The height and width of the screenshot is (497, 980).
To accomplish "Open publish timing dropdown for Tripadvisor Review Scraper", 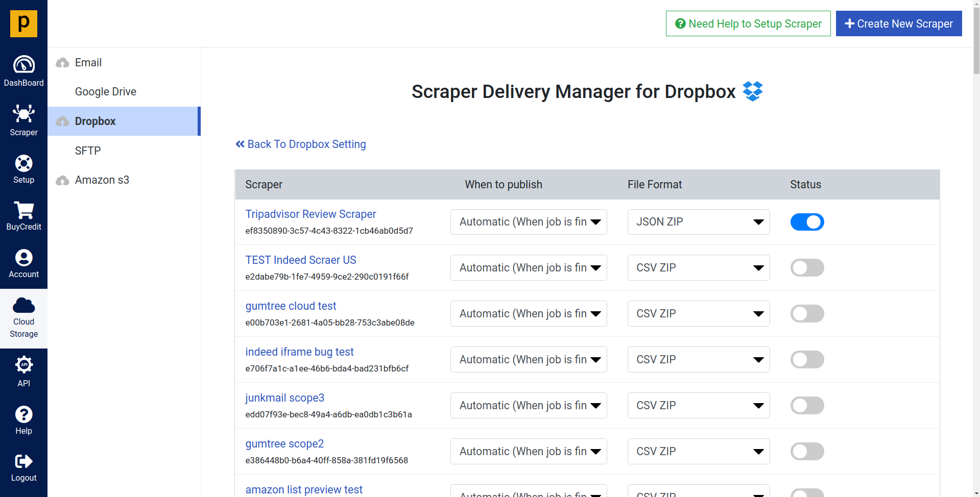I will click(x=529, y=222).
